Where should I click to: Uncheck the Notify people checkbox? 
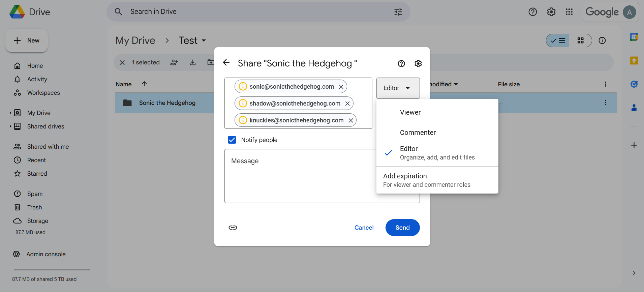[232, 140]
